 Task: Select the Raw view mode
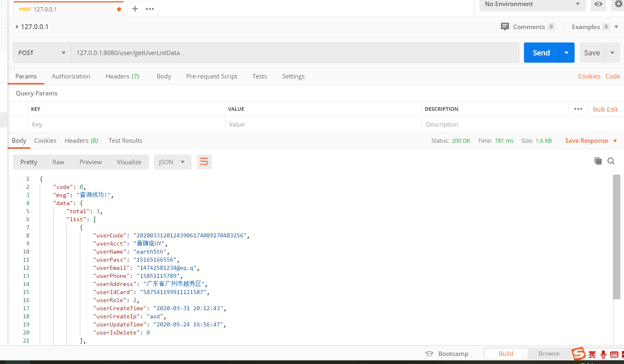58,162
